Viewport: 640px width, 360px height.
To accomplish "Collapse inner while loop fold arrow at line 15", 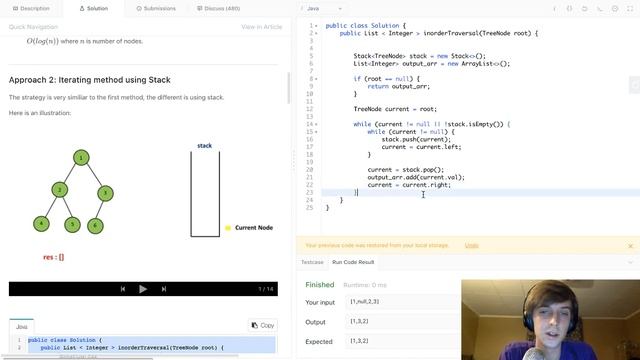I will click(x=316, y=132).
